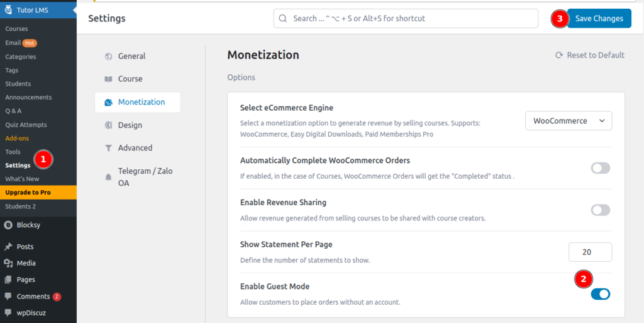Open the Comments menu item

coord(33,297)
